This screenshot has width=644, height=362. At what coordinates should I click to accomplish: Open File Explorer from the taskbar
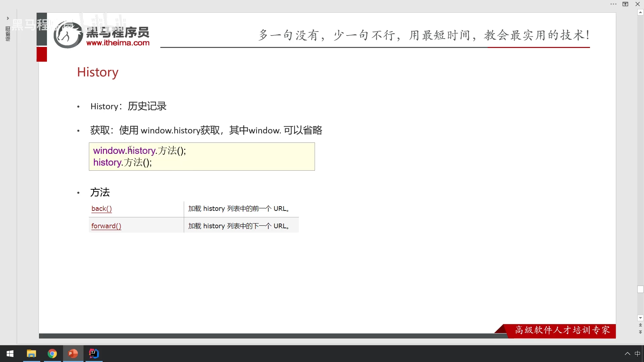coord(32,354)
